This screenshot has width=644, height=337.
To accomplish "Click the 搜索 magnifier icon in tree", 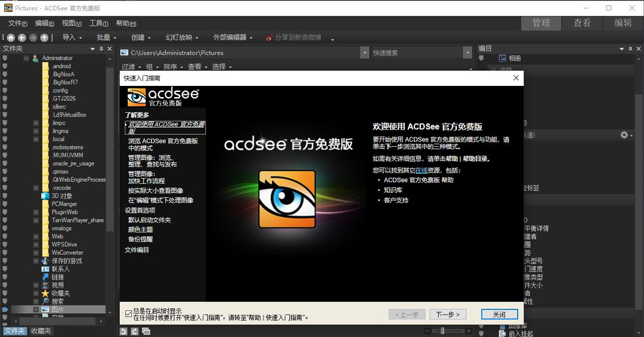I will [45, 302].
